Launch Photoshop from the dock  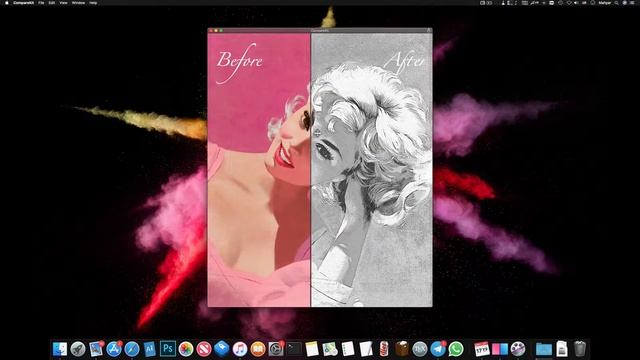tap(168, 349)
